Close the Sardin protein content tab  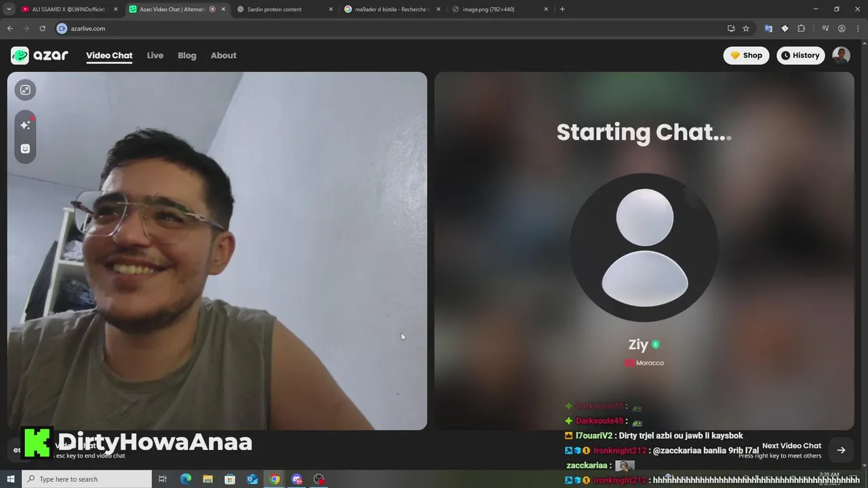(331, 9)
